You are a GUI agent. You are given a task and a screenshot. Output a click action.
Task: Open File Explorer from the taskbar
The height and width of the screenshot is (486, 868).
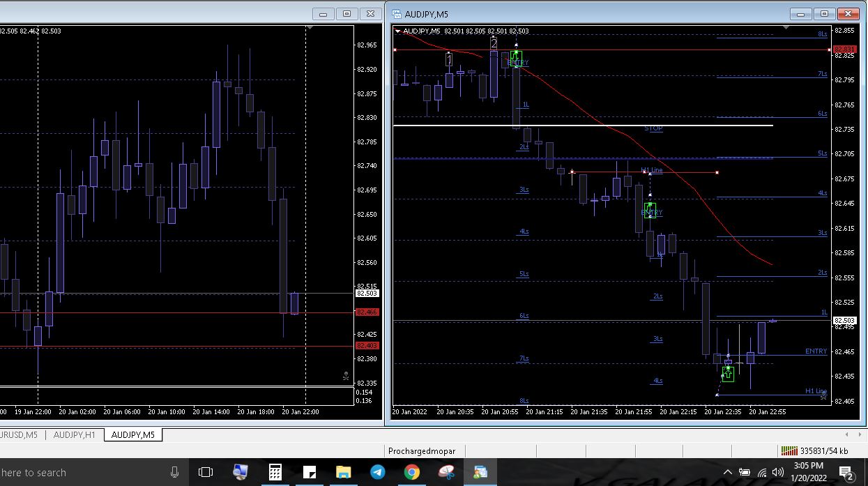343,472
